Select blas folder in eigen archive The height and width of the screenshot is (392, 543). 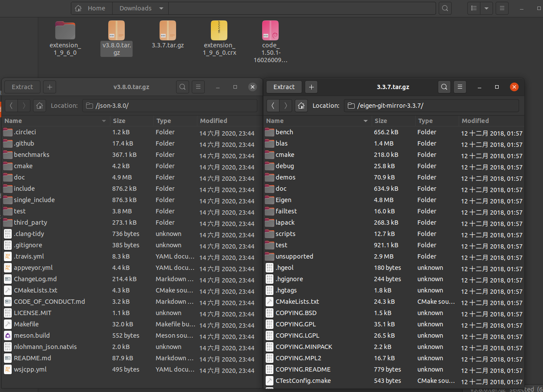(394, 143)
